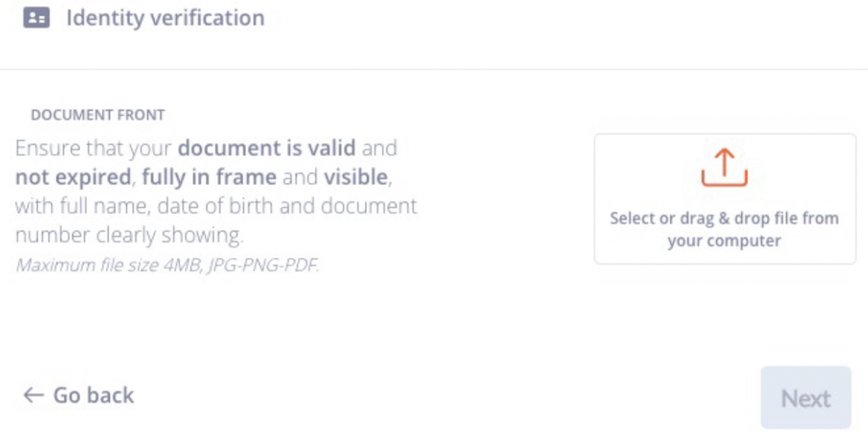Open the file upload drop zone
868x440 pixels.
[725, 198]
